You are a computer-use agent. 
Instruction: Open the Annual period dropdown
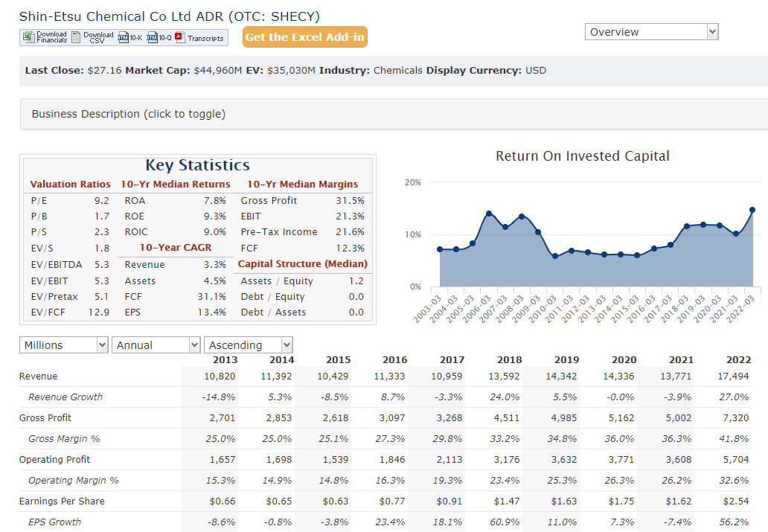coord(156,345)
